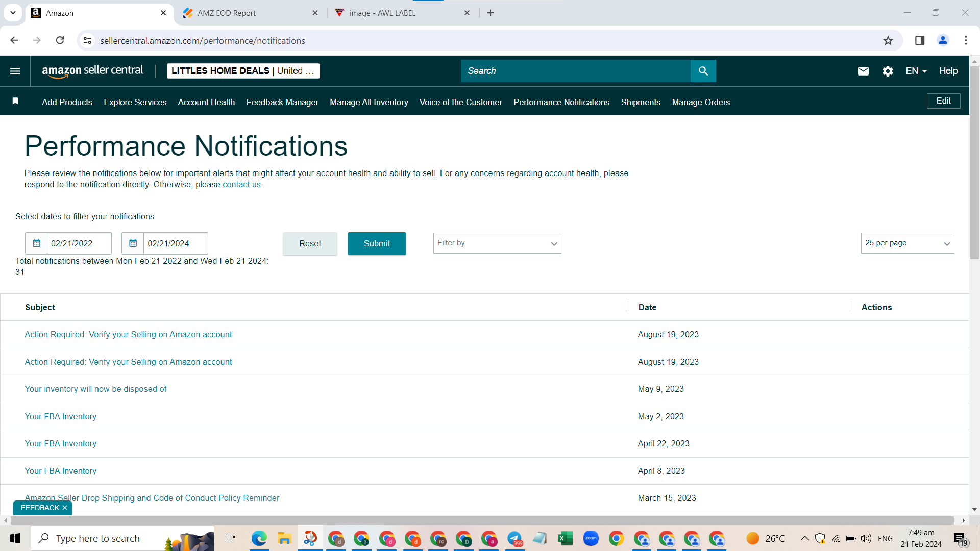Open the Chrome three-dot menu
This screenshot has width=980, height=551.
[966, 41]
